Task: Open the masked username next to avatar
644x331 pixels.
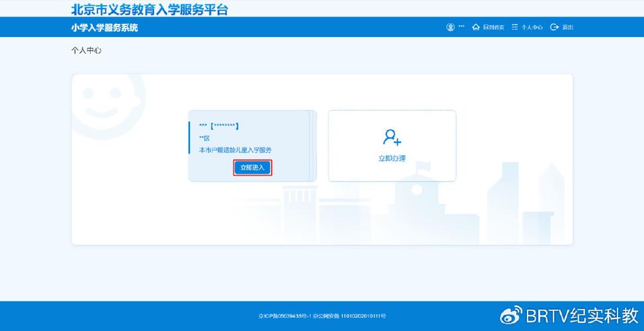Action: pyautogui.click(x=461, y=27)
